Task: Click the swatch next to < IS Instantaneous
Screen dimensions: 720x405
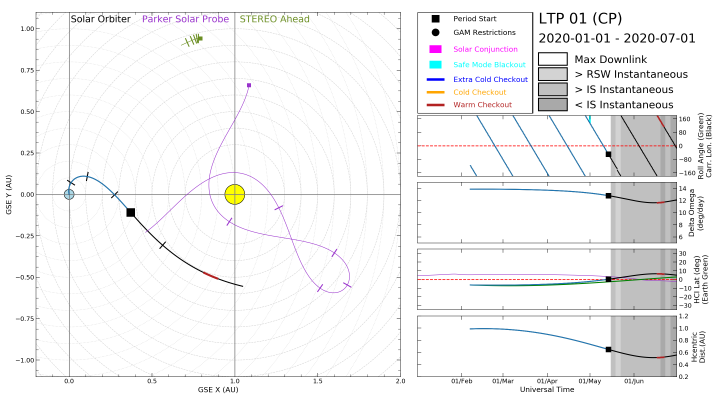Action: [553, 105]
